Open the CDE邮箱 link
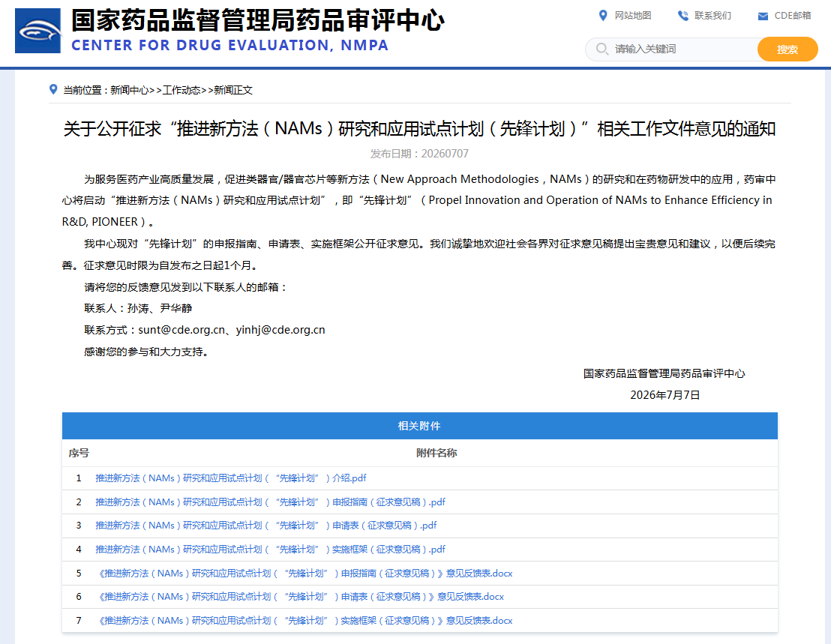Viewport: 831px width, 644px height. [x=792, y=15]
